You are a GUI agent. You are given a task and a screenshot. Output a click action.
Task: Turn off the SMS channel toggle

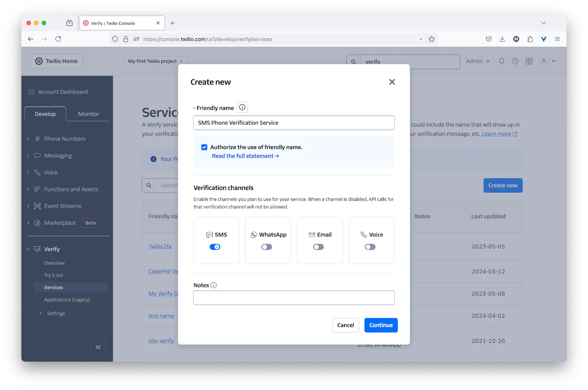click(x=215, y=247)
